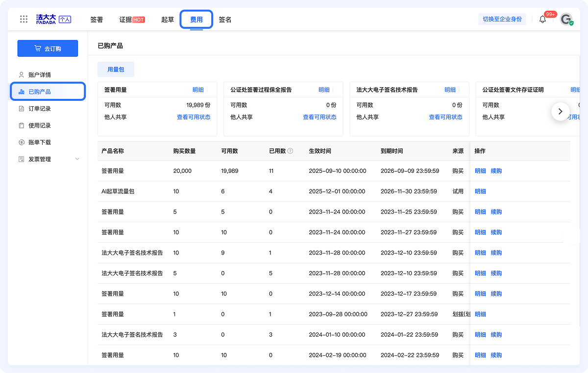Click the 去订购 button

48,48
